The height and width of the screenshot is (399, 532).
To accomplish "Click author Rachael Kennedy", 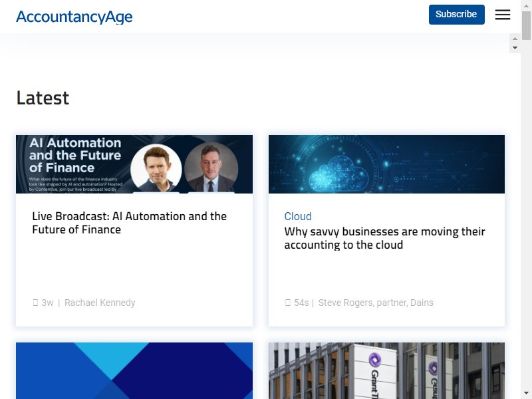I will [x=100, y=303].
